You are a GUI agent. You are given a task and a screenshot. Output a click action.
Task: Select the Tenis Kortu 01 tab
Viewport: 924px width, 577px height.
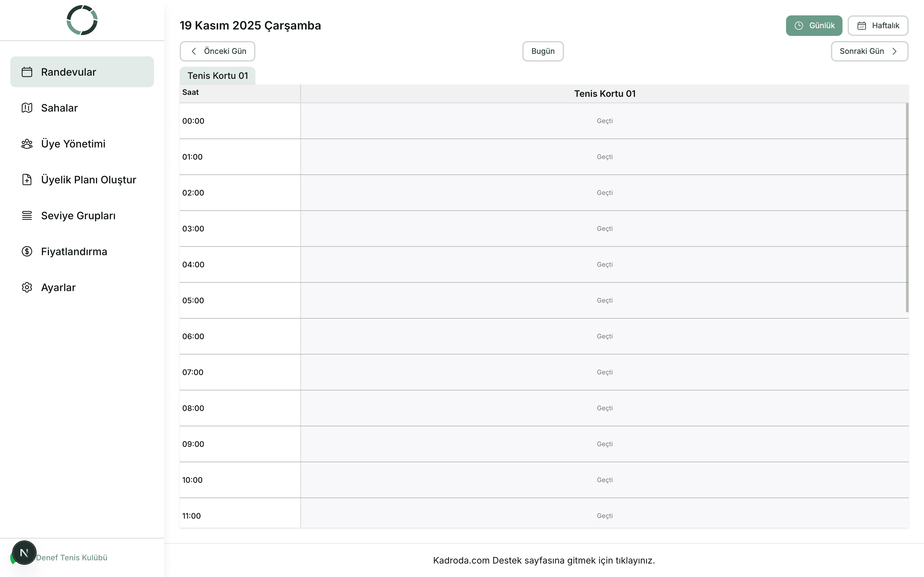(x=217, y=76)
